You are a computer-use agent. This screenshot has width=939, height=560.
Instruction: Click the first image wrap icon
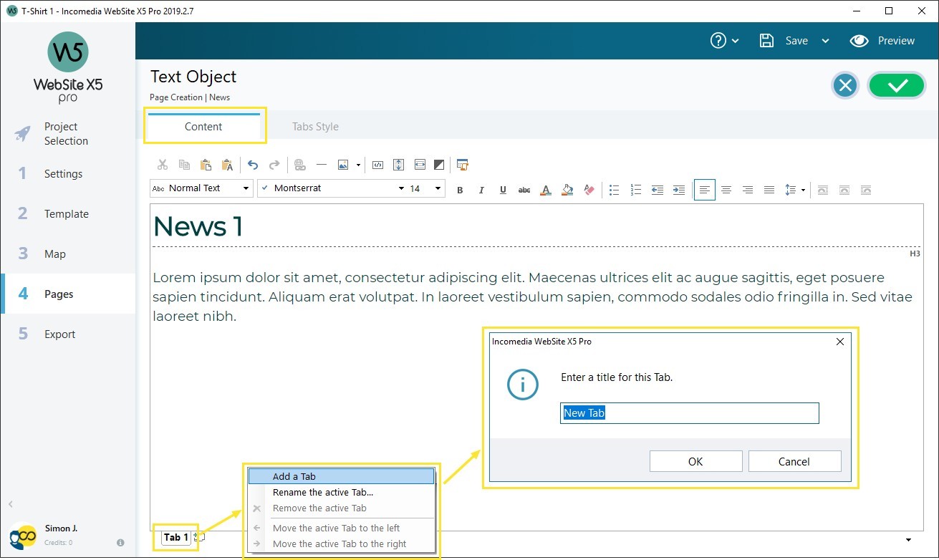click(823, 190)
